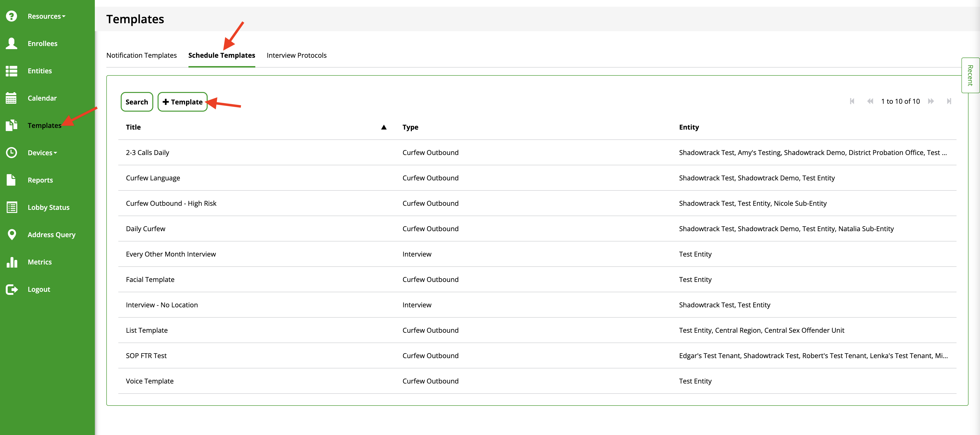Click the Devices clock icon
The width and height of the screenshot is (980, 435).
coord(11,153)
